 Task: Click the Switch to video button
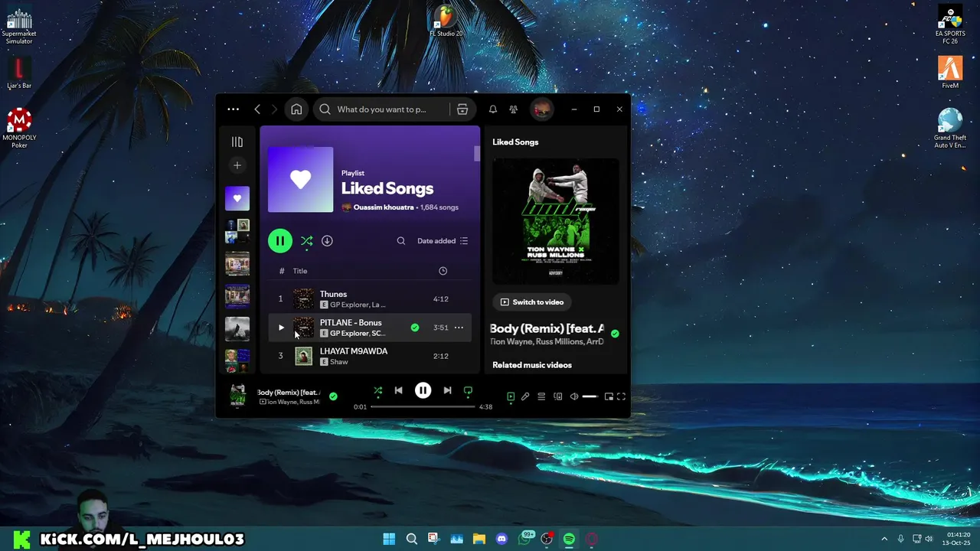point(532,302)
